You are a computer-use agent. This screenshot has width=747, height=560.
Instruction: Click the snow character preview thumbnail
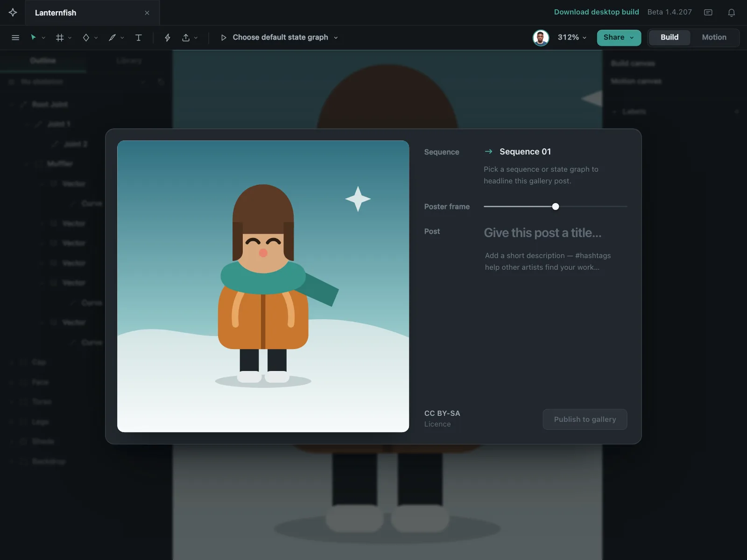(x=263, y=286)
